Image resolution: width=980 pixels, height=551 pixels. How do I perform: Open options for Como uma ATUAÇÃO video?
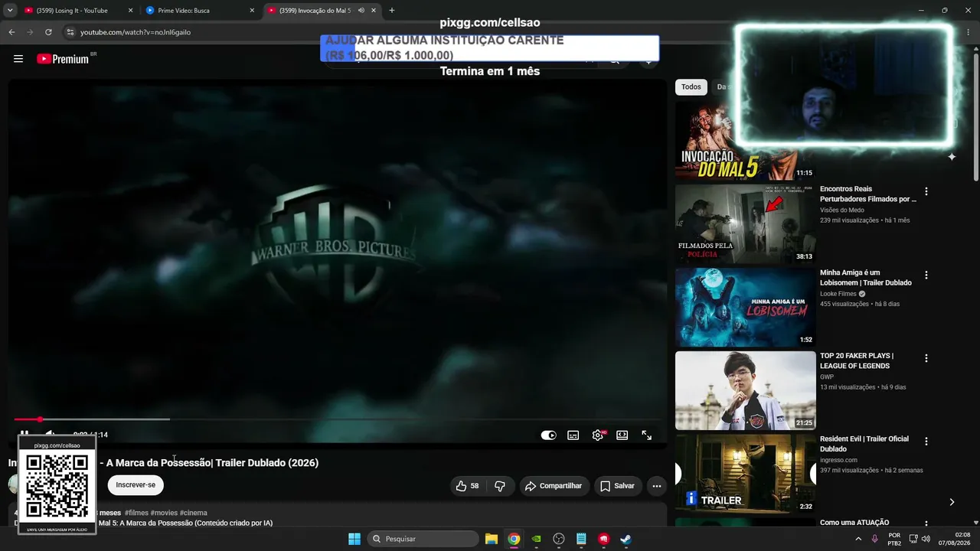926,524
